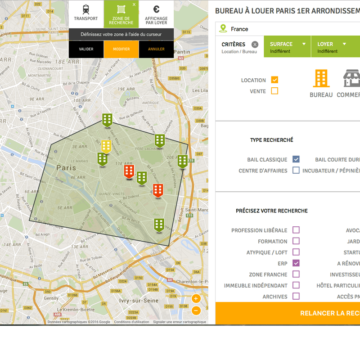Click the euro symbol icon
The width and height of the screenshot is (360, 360).
(x=156, y=9)
